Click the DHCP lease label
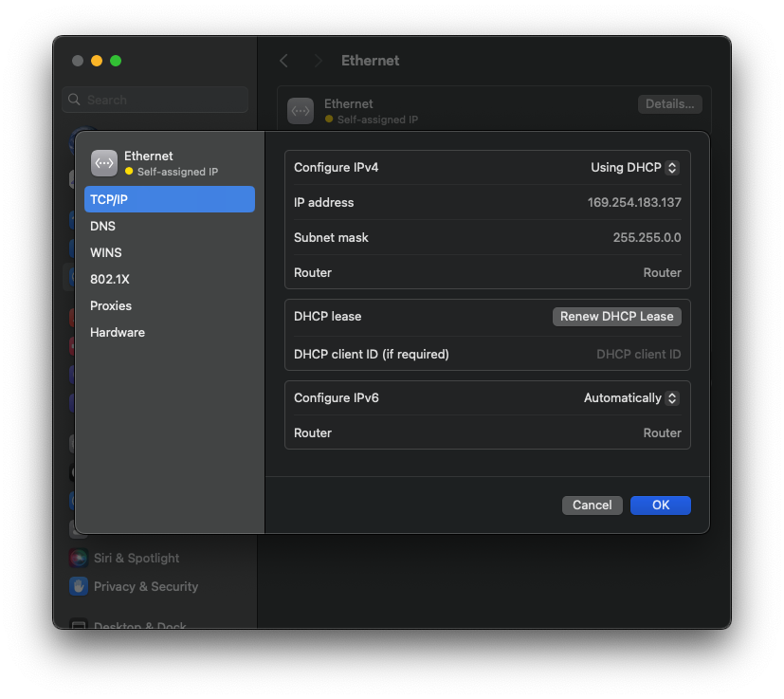 327,317
